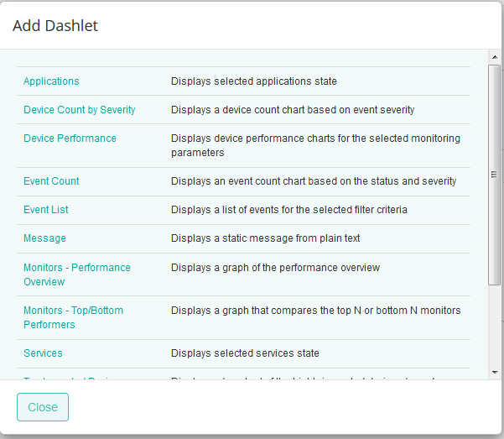
Task: Pick the Event List dashlet
Action: (46, 210)
